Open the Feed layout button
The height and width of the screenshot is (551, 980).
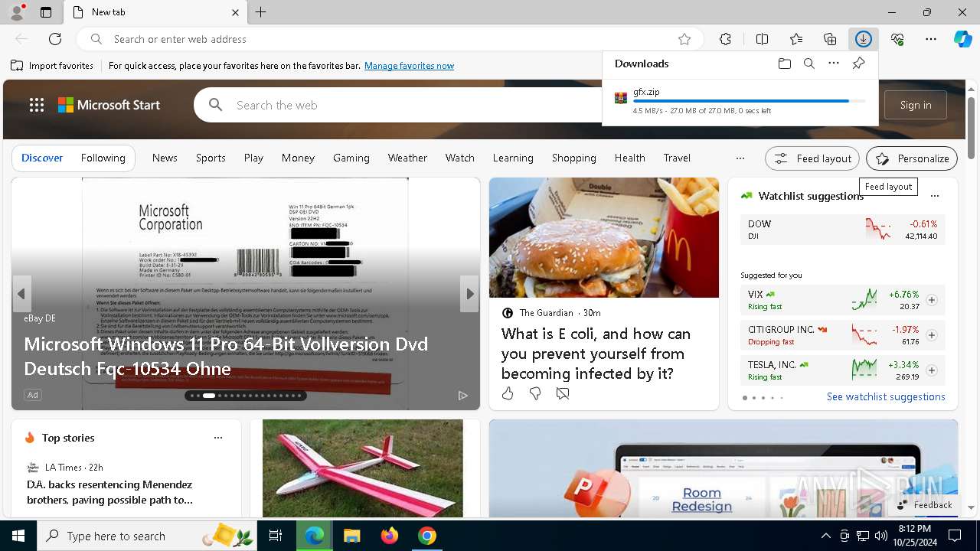[x=812, y=158]
